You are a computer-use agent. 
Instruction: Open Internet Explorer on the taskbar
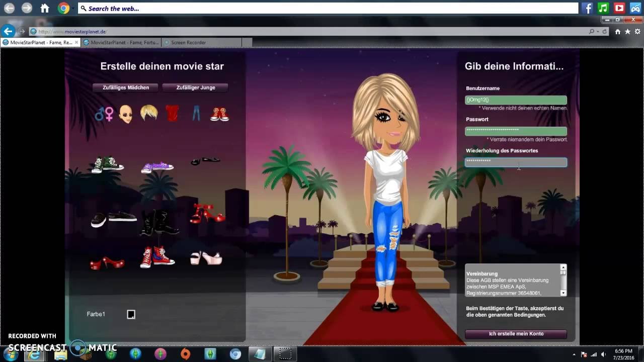point(35,354)
